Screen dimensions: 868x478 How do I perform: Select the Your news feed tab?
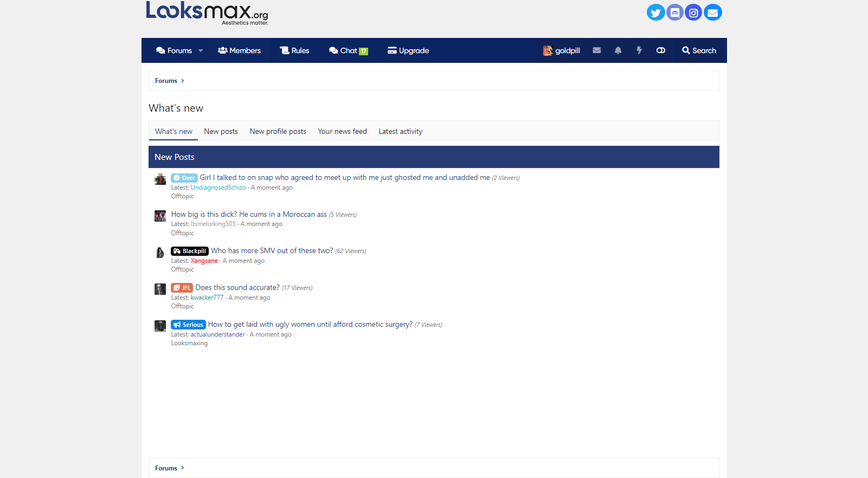tap(342, 131)
